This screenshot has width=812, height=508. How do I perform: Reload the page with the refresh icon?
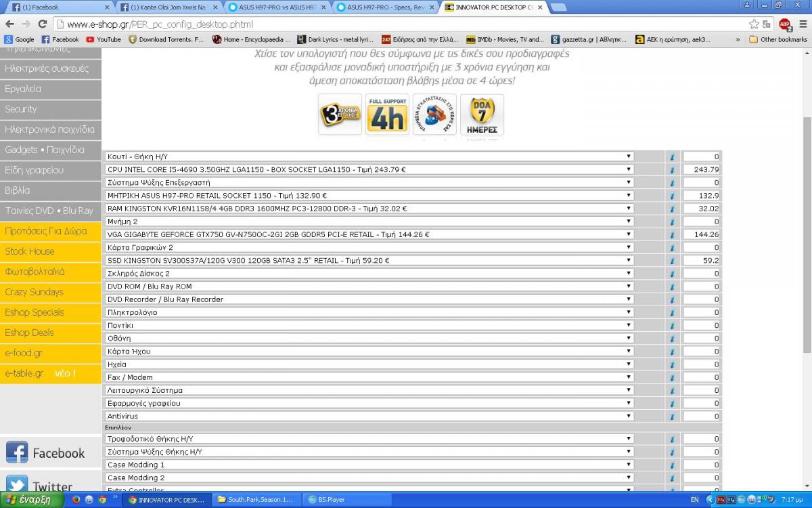pyautogui.click(x=42, y=24)
